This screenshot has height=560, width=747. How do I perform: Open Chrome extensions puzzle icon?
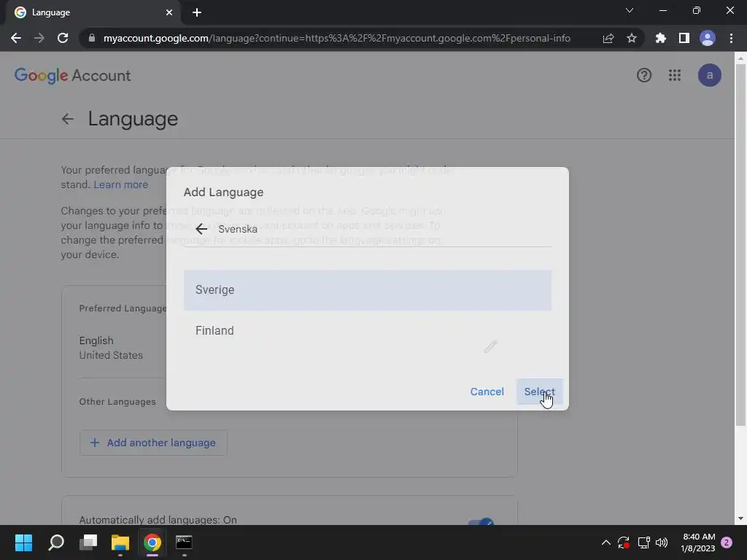660,38
